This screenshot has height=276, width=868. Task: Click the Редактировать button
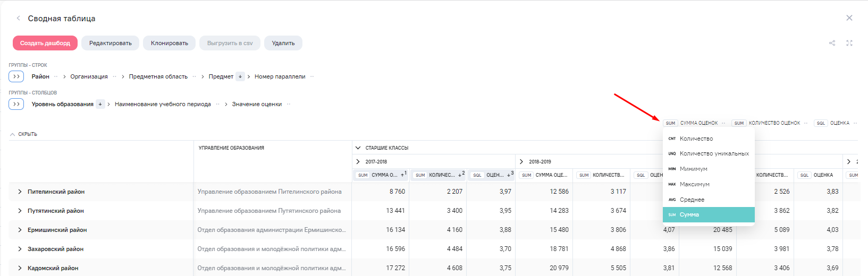click(x=110, y=43)
